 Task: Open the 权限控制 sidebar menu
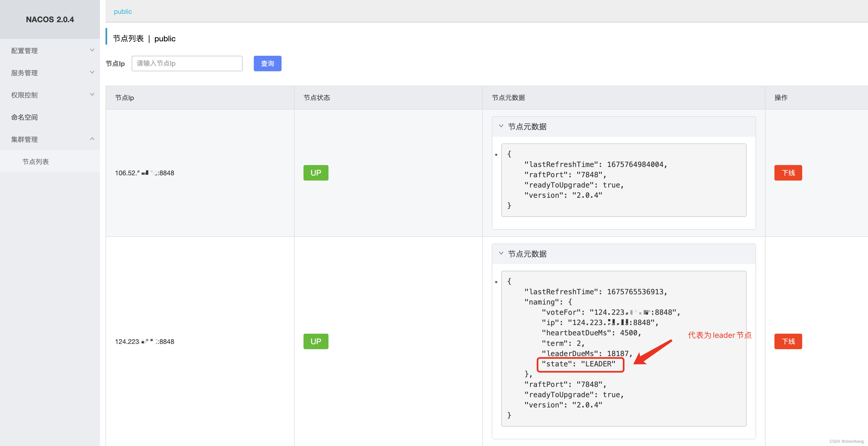tap(24, 95)
